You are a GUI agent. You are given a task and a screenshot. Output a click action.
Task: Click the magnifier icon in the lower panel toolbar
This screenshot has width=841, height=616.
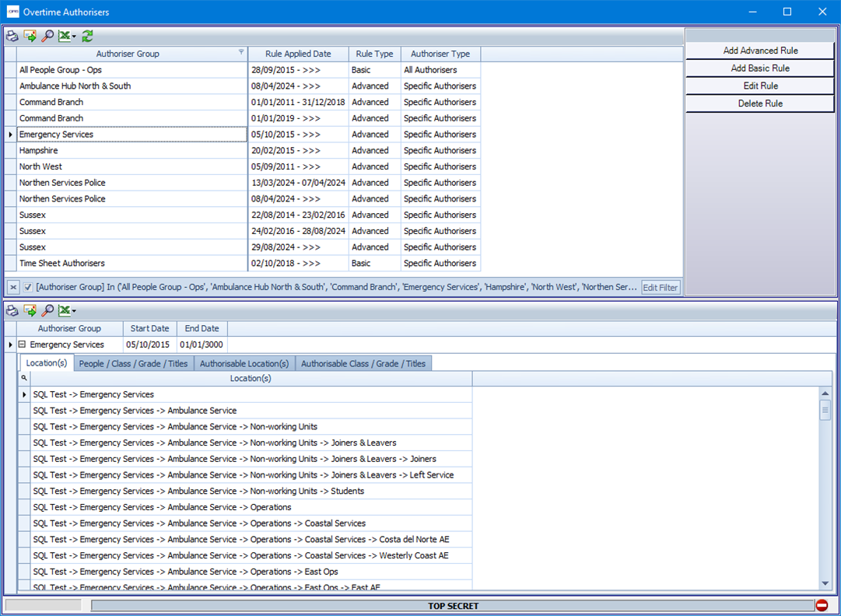47,311
